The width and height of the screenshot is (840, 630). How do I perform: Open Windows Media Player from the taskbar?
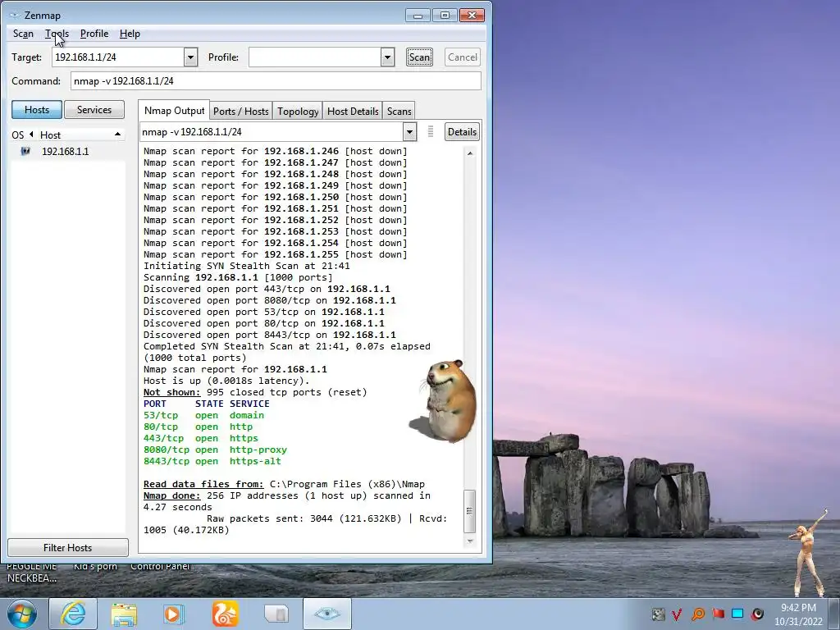coord(173,614)
